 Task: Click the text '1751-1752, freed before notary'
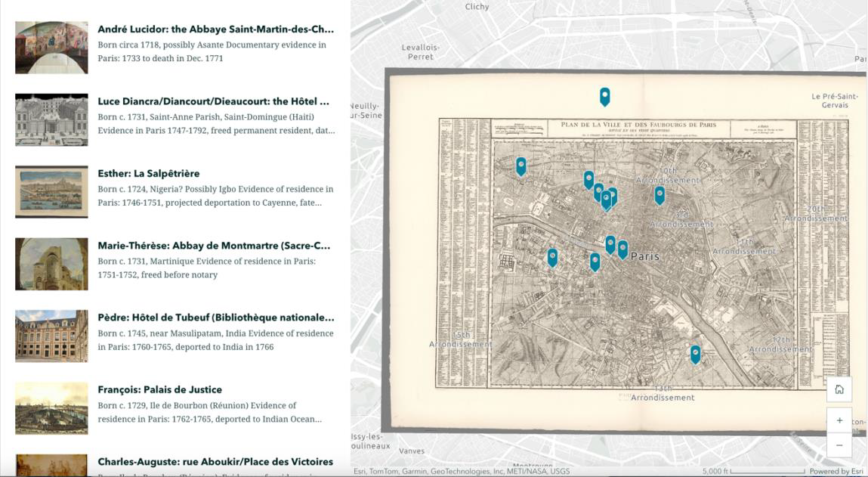(x=158, y=275)
